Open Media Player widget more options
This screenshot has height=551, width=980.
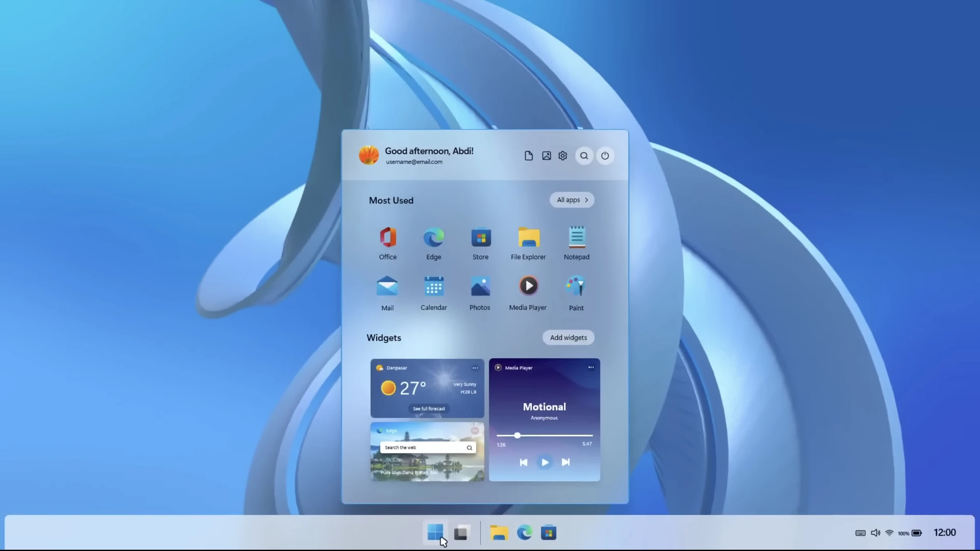590,367
